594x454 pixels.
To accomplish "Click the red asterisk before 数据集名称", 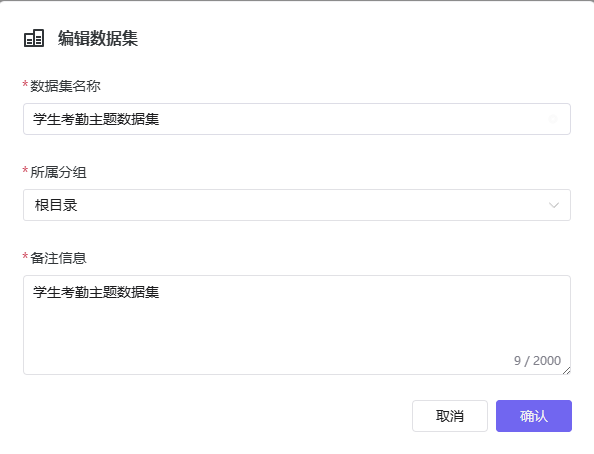I will point(25,85).
